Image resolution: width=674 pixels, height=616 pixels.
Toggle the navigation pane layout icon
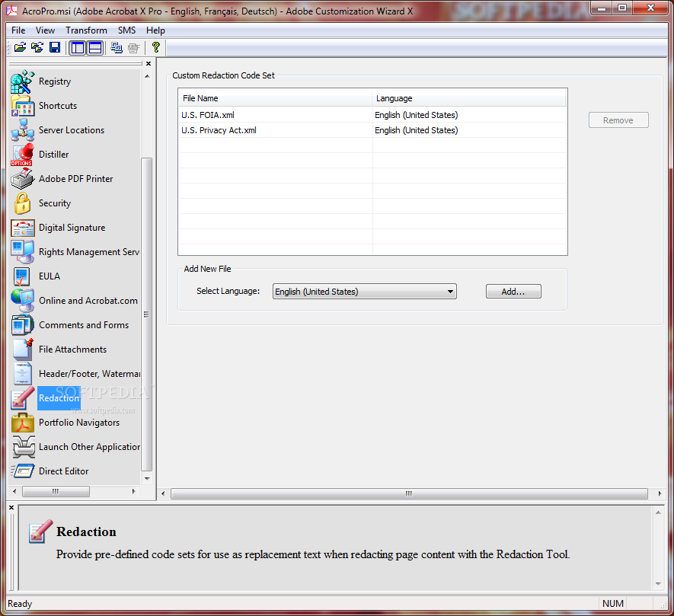tap(78, 48)
